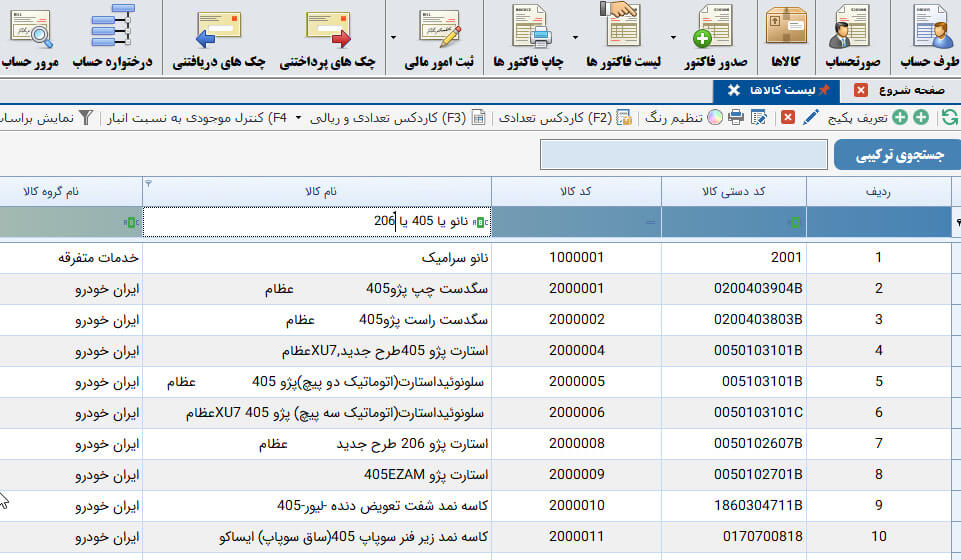The width and height of the screenshot is (961, 560).
Task: Click the ردیف filter row cell
Action: [x=878, y=222]
